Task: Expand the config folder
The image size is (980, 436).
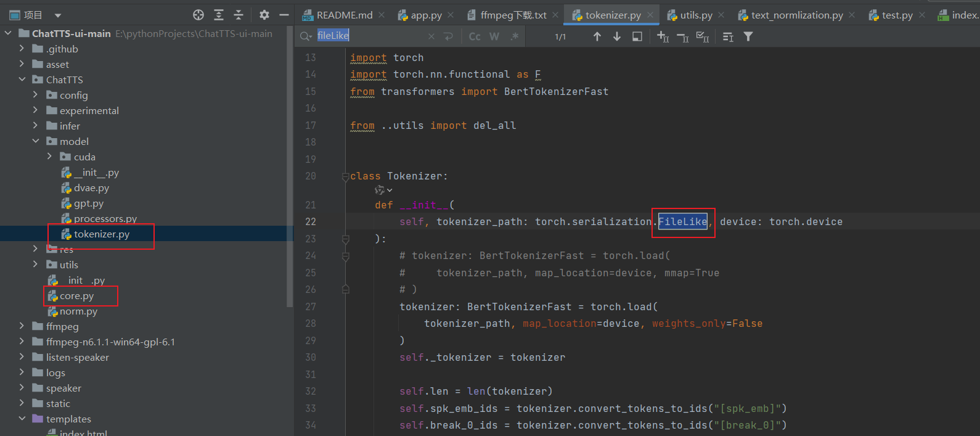Action: [x=35, y=94]
